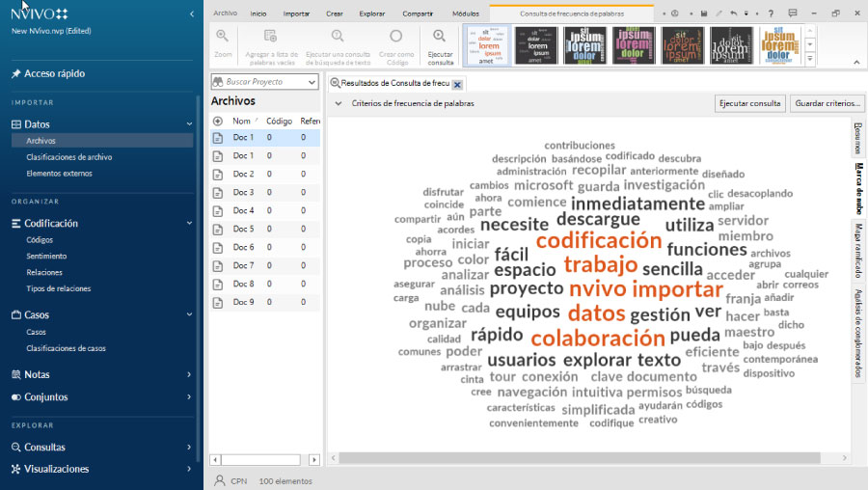The width and height of the screenshot is (868, 490).
Task: Select Clasificaciones de archivo in sidebar
Action: pos(69,157)
